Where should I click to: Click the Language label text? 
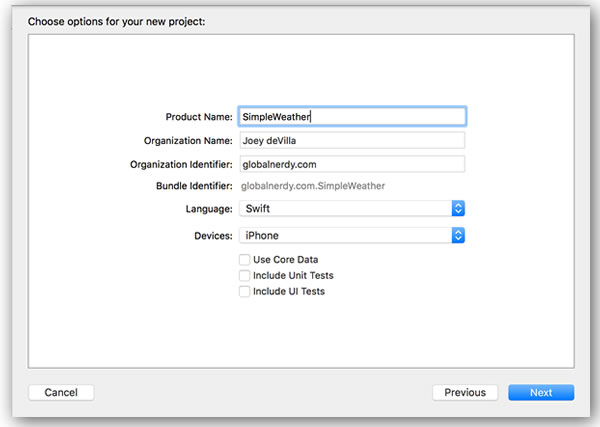point(209,209)
